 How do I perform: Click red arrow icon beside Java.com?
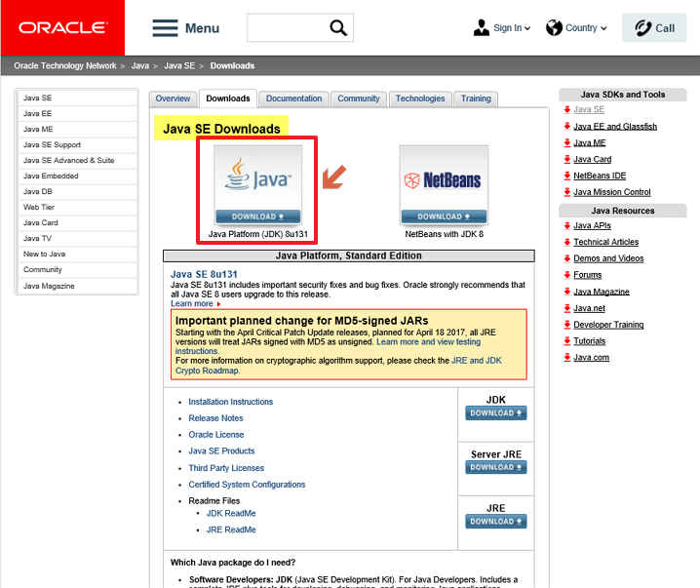click(x=567, y=358)
